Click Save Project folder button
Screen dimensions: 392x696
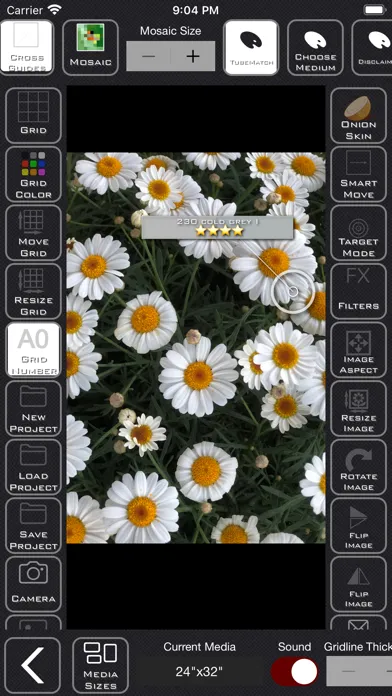[33, 526]
